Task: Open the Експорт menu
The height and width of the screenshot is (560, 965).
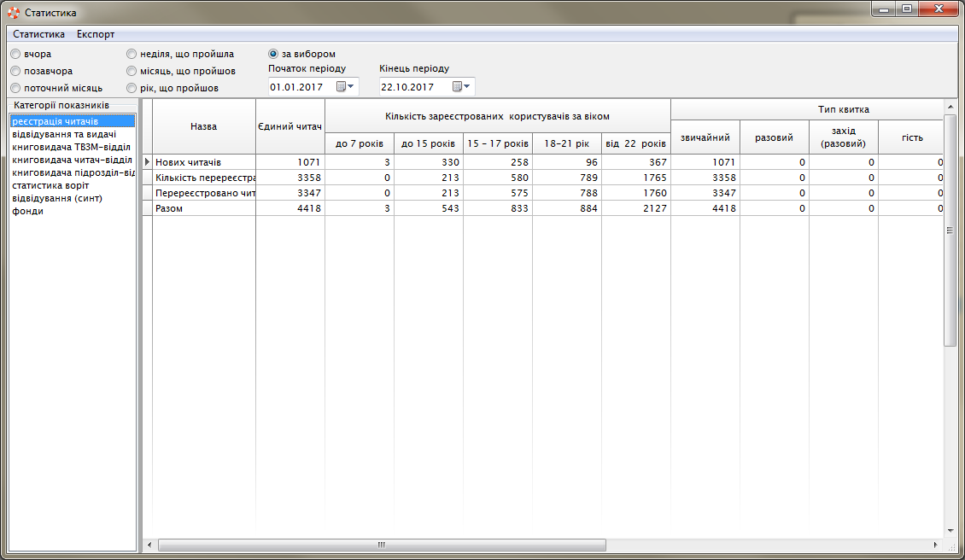Action: 96,35
